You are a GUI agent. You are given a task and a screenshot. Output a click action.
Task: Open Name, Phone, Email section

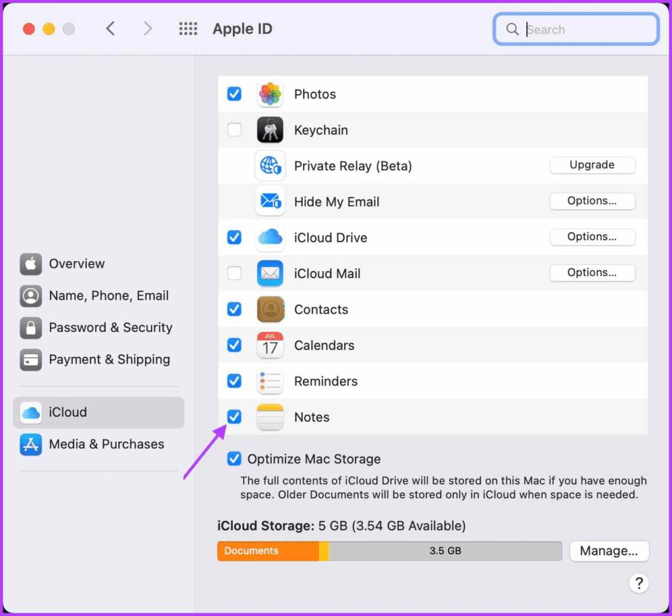click(98, 296)
